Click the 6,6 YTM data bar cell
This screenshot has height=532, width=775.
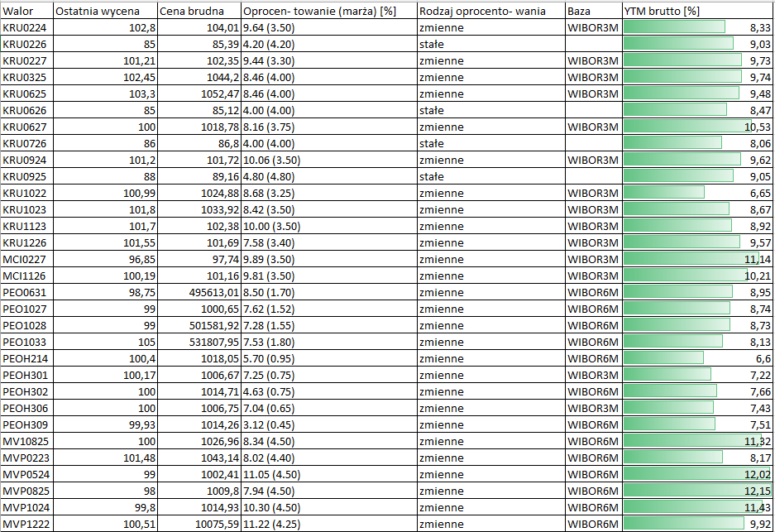pos(697,359)
